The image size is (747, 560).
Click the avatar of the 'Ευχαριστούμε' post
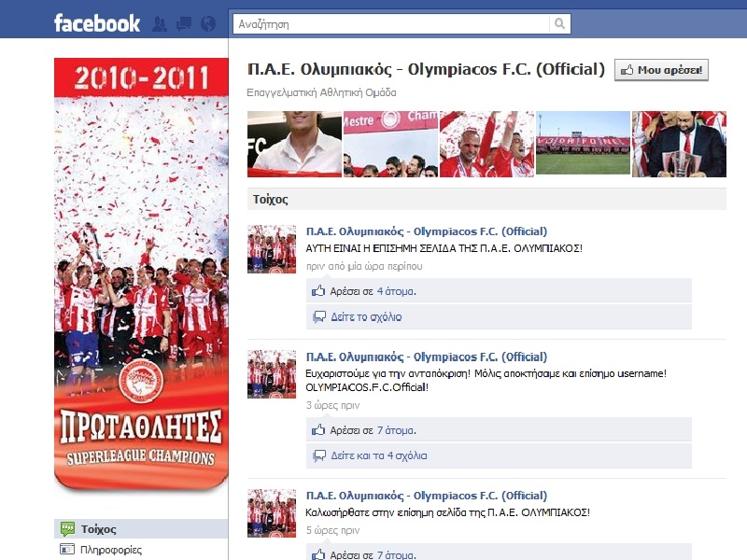click(x=272, y=374)
